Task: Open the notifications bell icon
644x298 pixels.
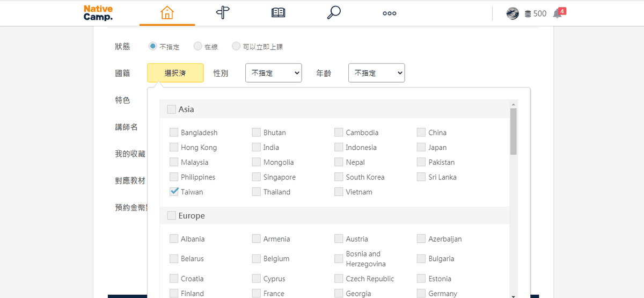Action: (558, 13)
